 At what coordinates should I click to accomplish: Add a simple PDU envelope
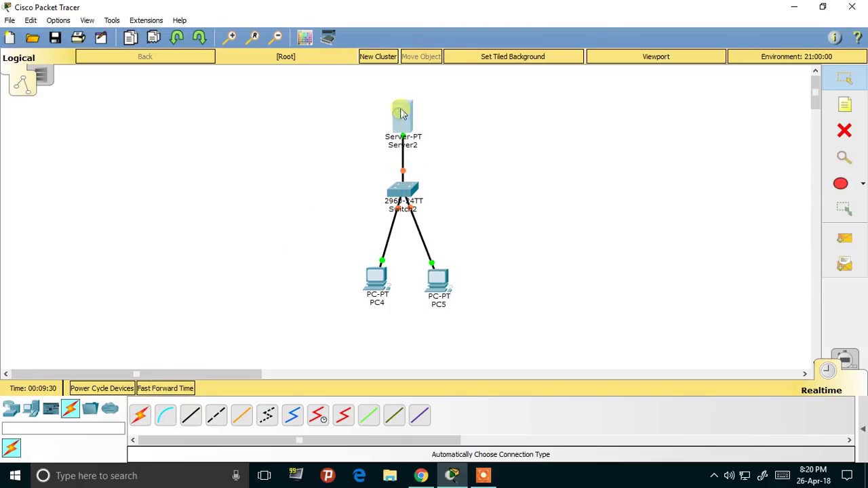coord(844,238)
